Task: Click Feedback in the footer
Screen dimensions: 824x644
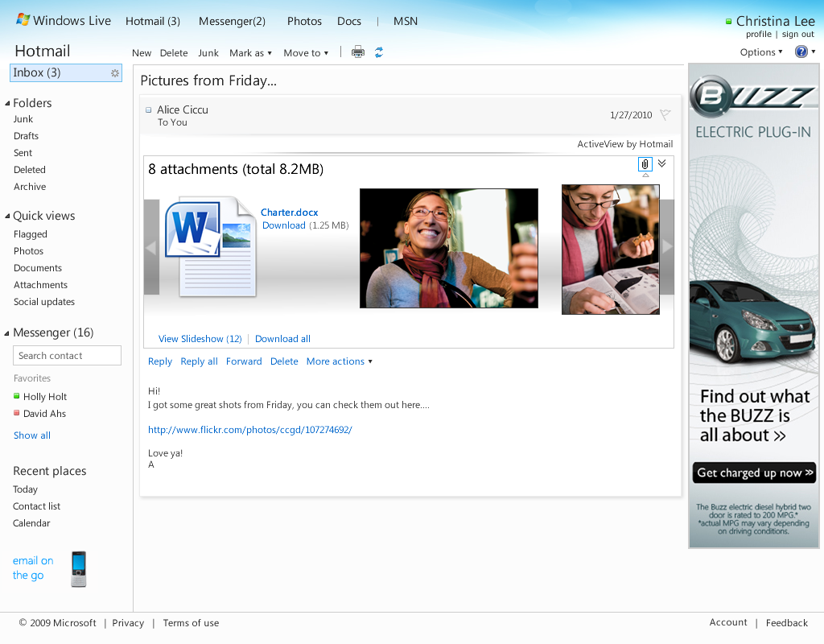Action: pos(787,623)
